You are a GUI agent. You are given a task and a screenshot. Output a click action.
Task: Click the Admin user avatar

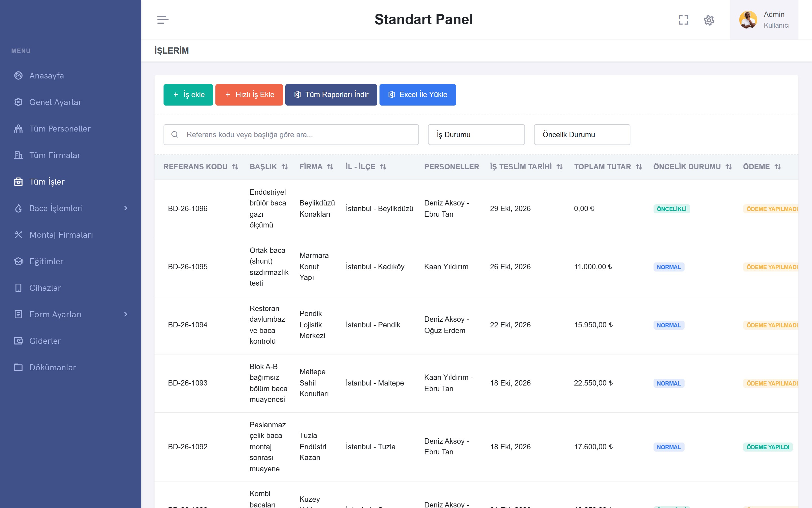[748, 20]
